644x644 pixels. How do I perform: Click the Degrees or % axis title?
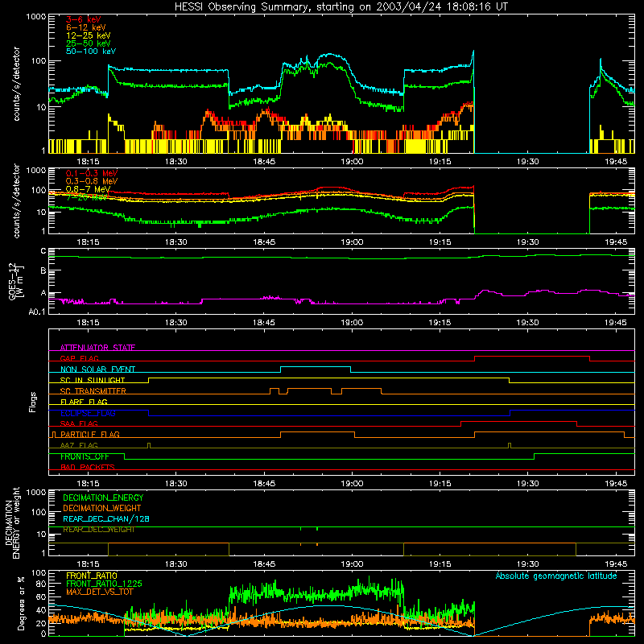21,603
